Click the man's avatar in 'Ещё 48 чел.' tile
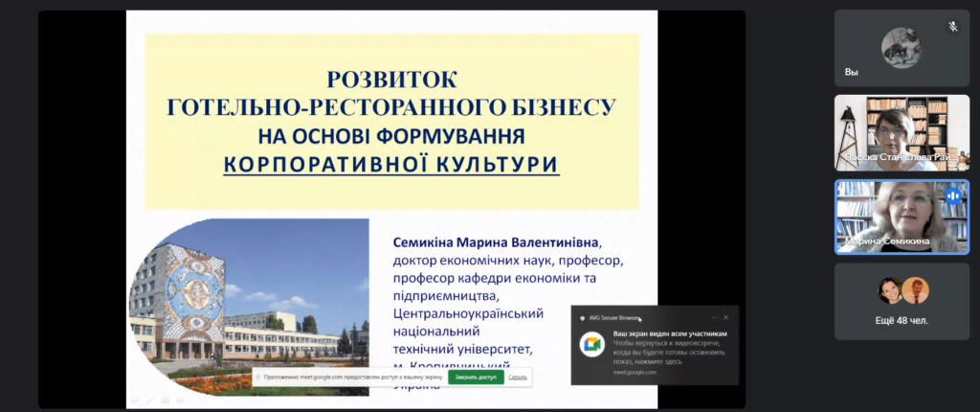This screenshot has width=980, height=412. 916,290
